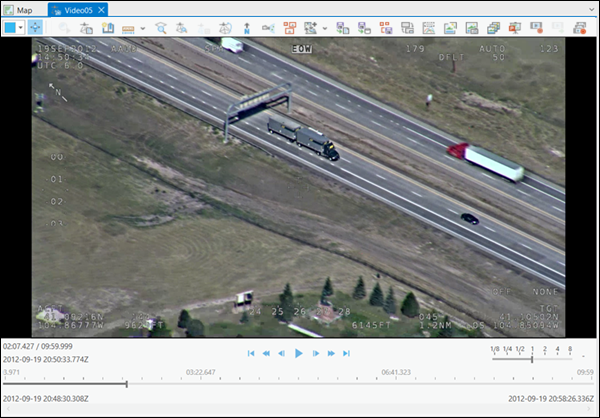
Task: Set playback speed to 2x on slider
Action: point(544,359)
